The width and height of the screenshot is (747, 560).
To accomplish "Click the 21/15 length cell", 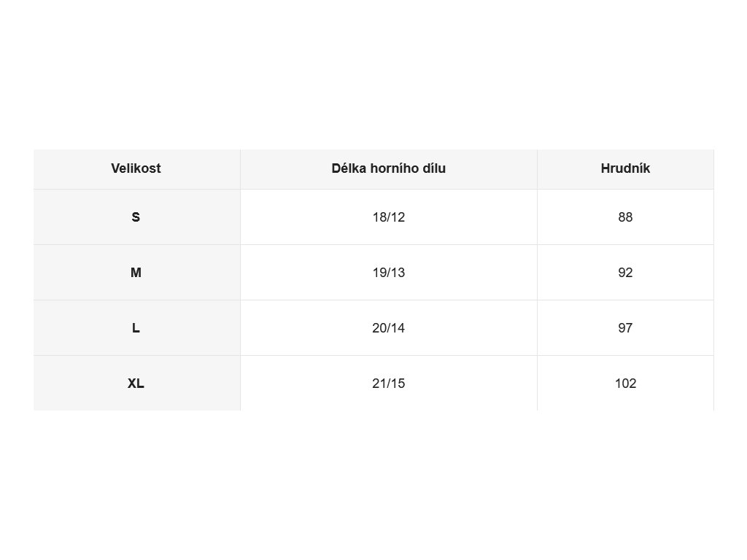I will pyautogui.click(x=388, y=384).
